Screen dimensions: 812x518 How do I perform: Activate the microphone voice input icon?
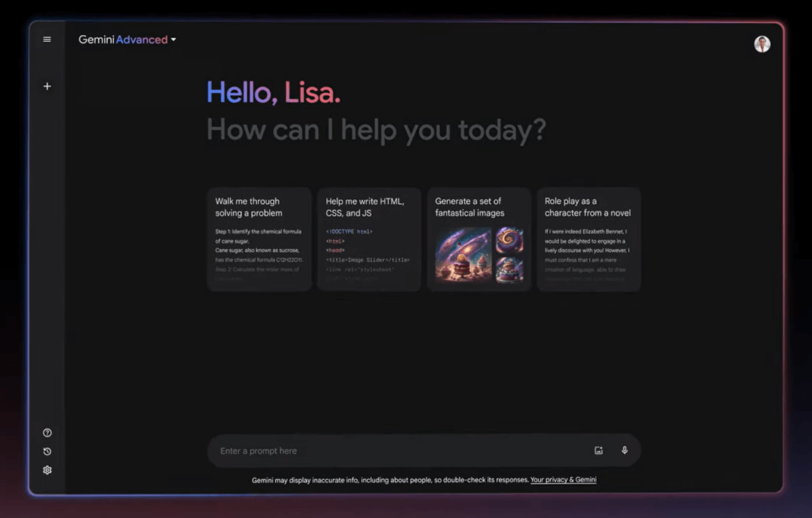point(625,450)
